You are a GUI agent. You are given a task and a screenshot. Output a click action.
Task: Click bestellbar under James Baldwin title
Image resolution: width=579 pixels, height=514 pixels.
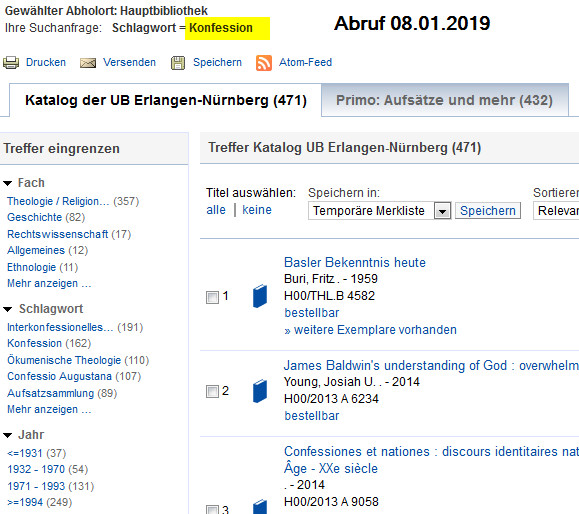click(312, 416)
